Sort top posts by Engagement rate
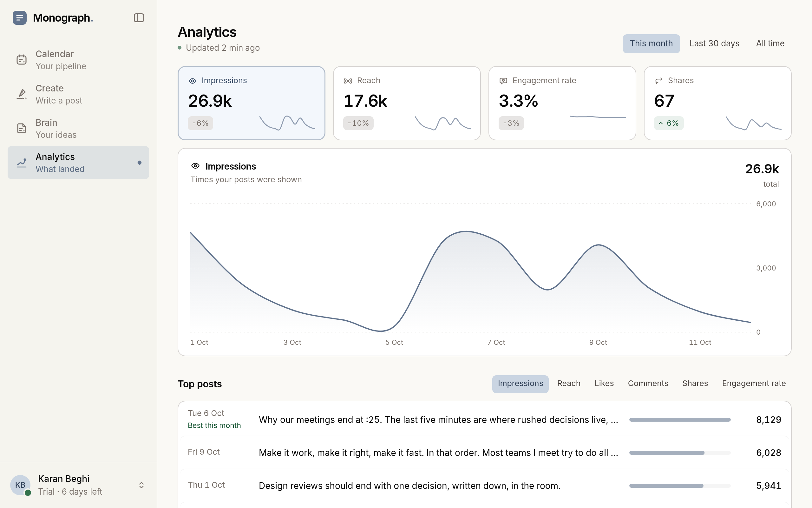812x508 pixels. coord(754,384)
